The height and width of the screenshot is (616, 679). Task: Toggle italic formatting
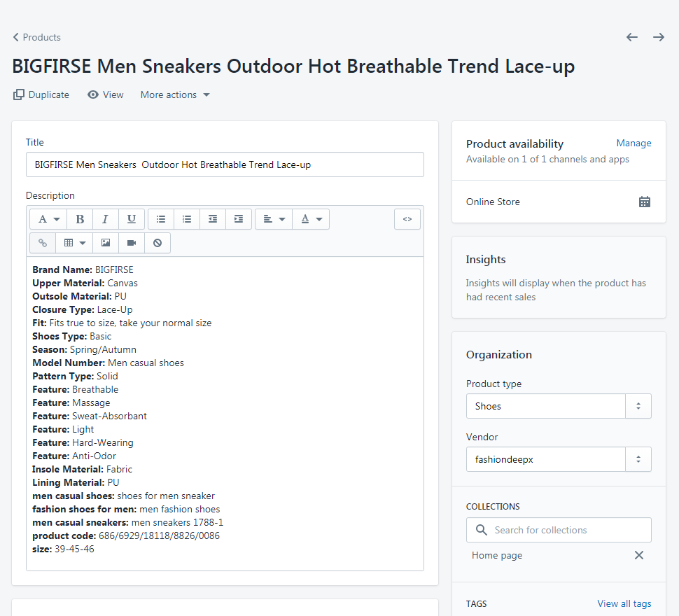coord(105,219)
